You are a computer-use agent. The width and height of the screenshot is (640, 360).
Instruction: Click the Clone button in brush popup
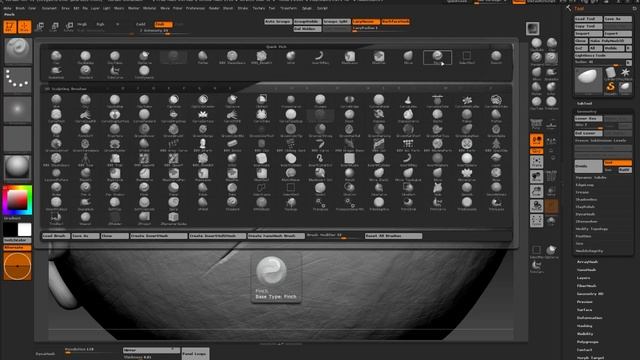tap(114, 236)
